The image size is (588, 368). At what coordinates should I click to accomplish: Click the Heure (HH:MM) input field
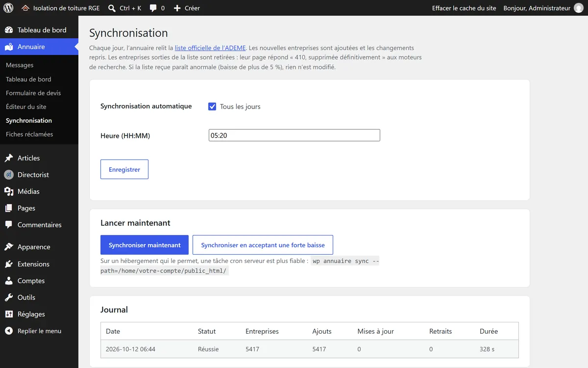tap(294, 135)
